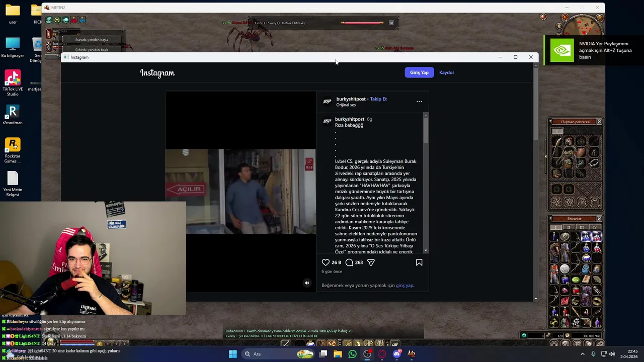This screenshot has width=644, height=362.
Task: Open the clock and date showing 22:45
Action: coord(629,354)
